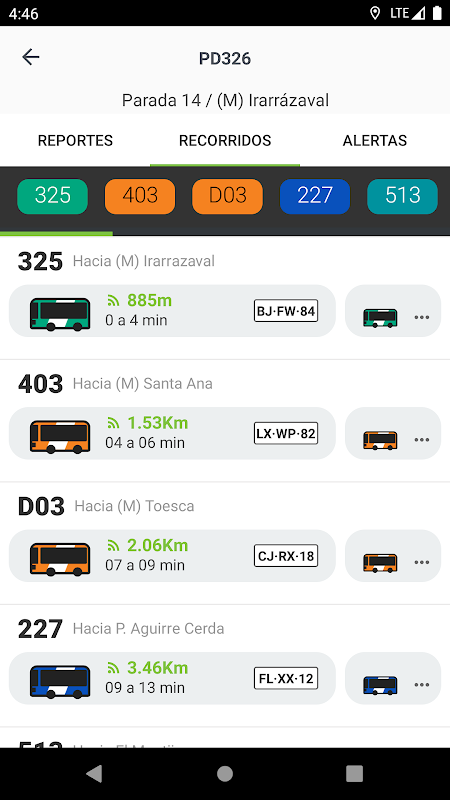Open the FL·XX·12 bus arrival card
The height and width of the screenshot is (800, 450).
(172, 678)
